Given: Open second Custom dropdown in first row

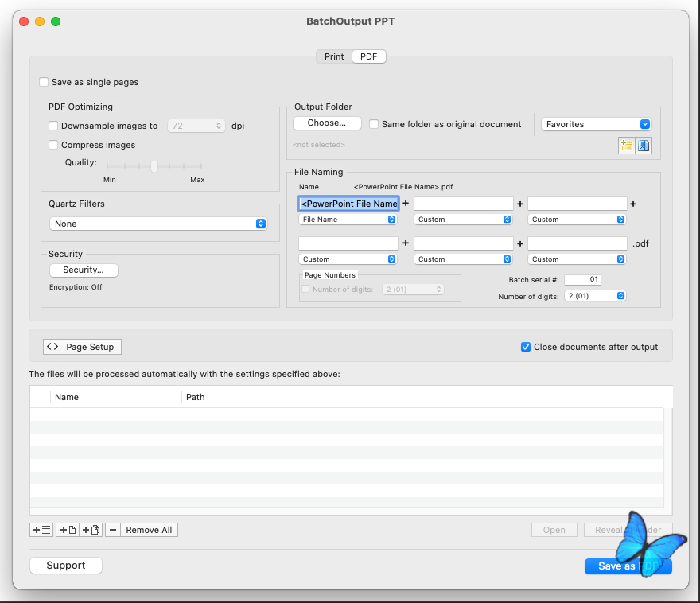Looking at the screenshot, I should click(462, 219).
